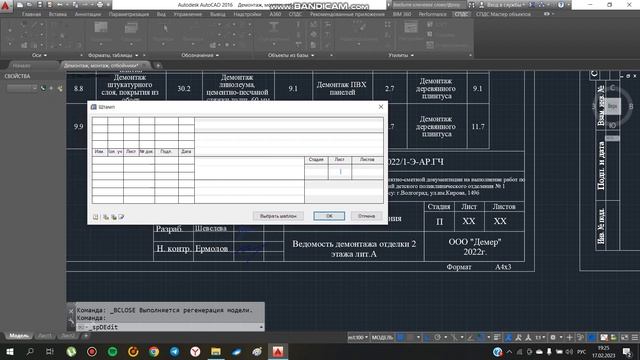Open the Вид ribbon tab
The image size is (640, 360).
(x=161, y=14)
